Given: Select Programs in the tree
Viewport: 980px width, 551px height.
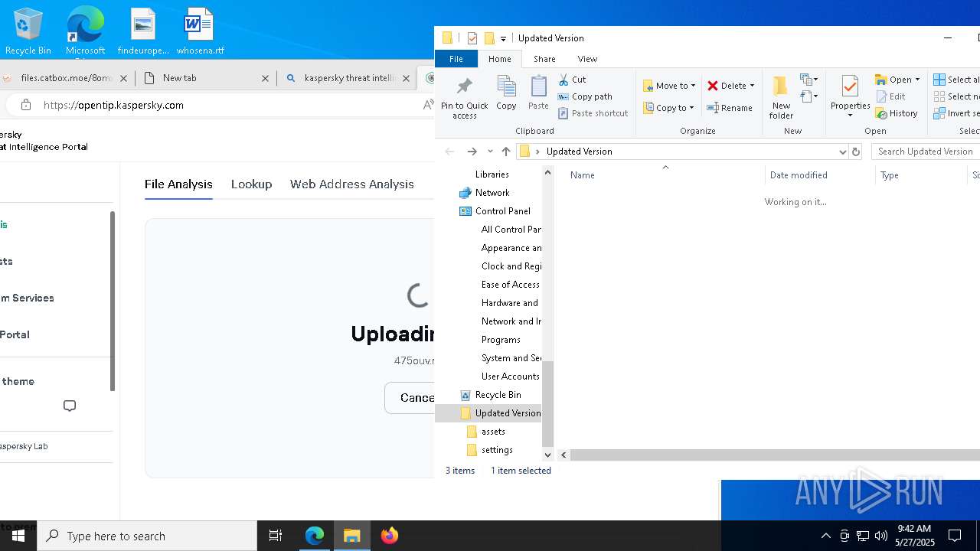Looking at the screenshot, I should point(501,340).
